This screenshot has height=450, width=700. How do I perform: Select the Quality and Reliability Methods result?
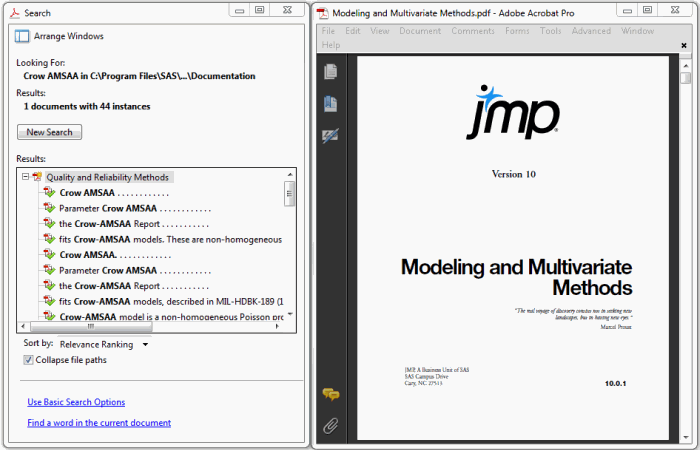tap(108, 177)
